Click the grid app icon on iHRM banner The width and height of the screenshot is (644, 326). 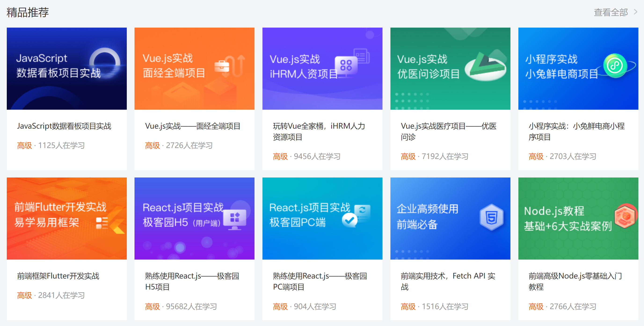(346, 65)
